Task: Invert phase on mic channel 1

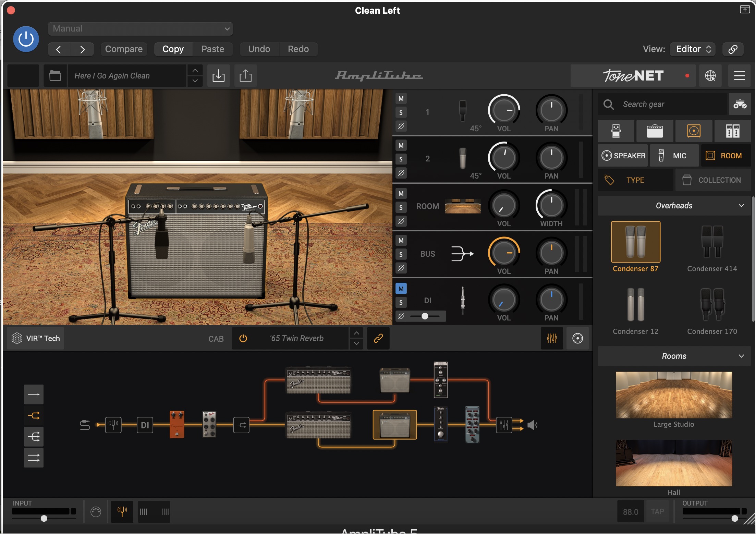Action: (401, 126)
